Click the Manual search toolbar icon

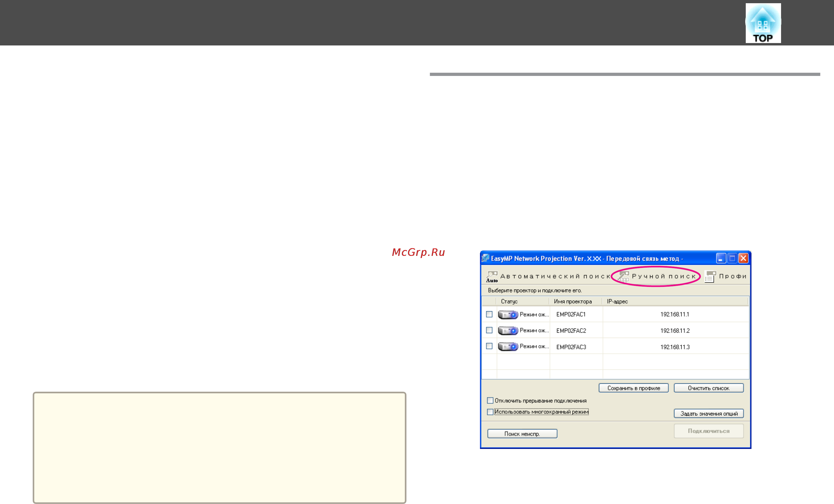pos(623,276)
